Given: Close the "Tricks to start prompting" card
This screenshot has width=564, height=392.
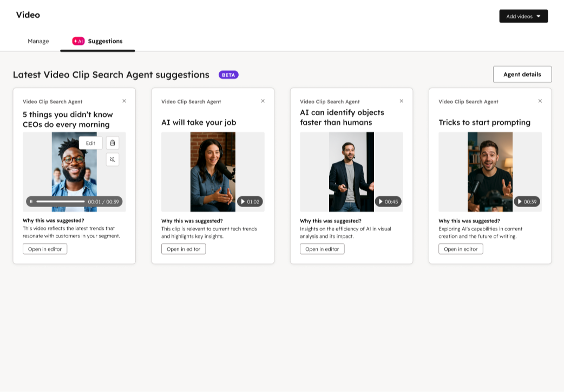Looking at the screenshot, I should (x=540, y=101).
